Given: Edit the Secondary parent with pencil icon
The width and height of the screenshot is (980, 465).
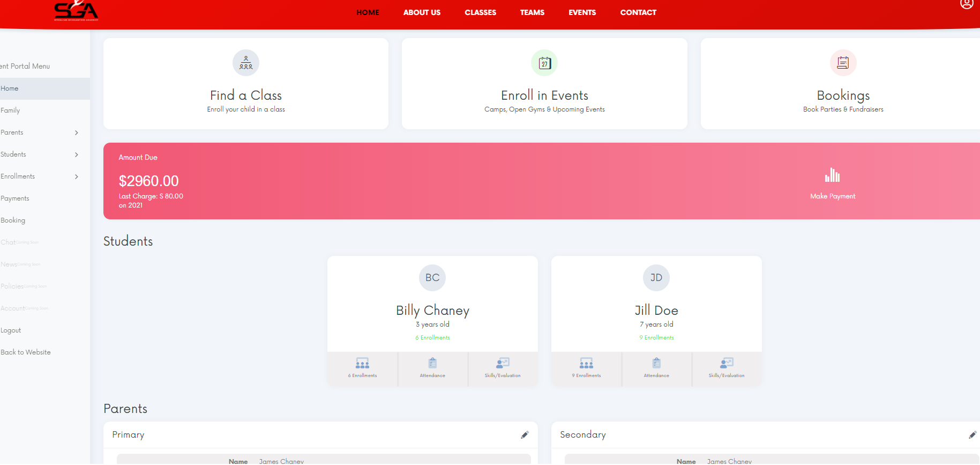Looking at the screenshot, I should [972, 435].
